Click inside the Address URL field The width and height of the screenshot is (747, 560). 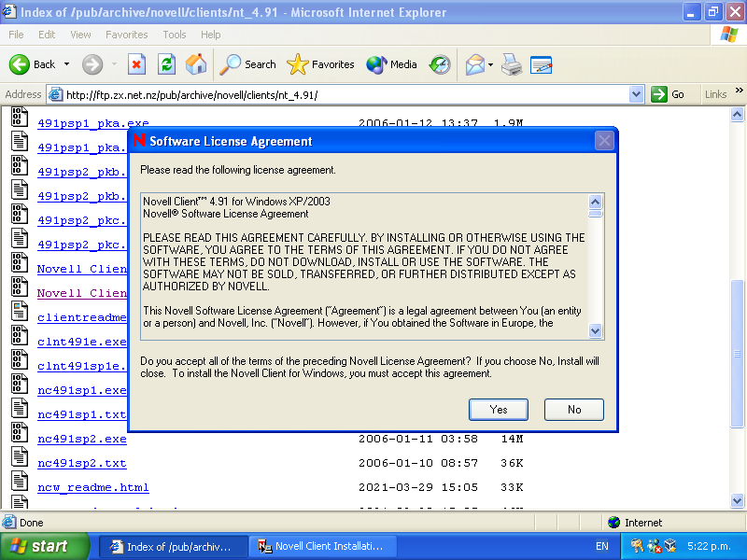345,95
